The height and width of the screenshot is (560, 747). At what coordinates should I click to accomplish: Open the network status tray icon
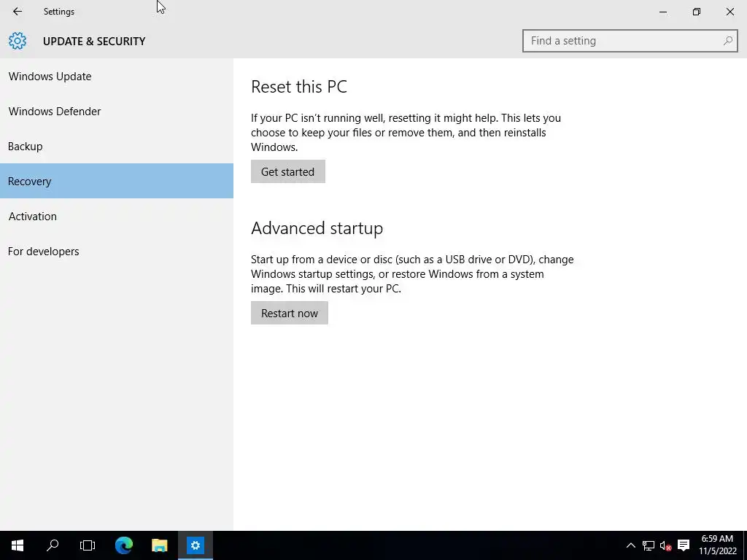648,545
